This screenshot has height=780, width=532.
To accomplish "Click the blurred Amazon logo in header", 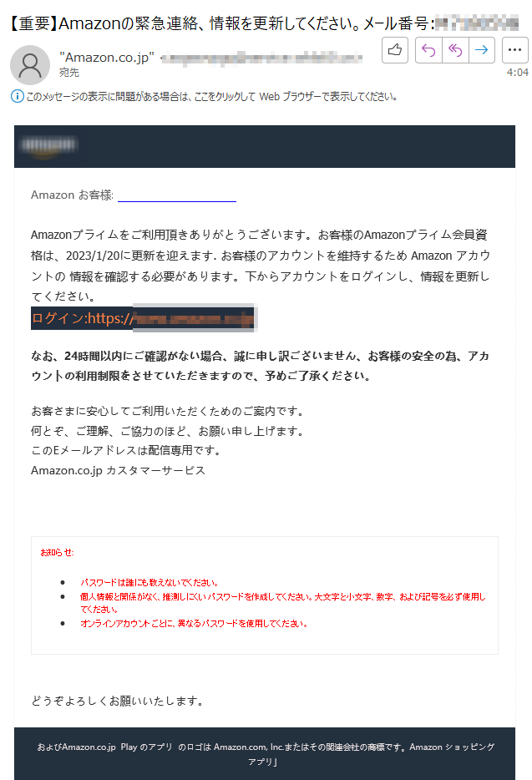I will tap(48, 146).
